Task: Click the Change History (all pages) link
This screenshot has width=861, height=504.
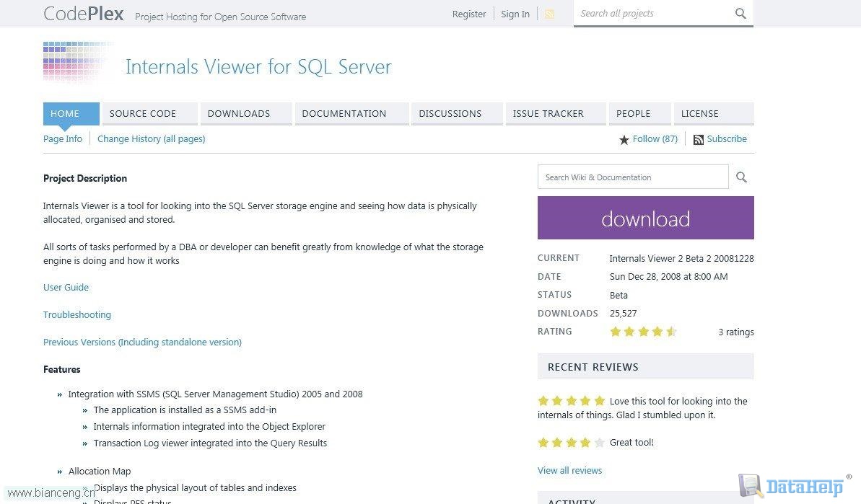Action: pyautogui.click(x=151, y=138)
